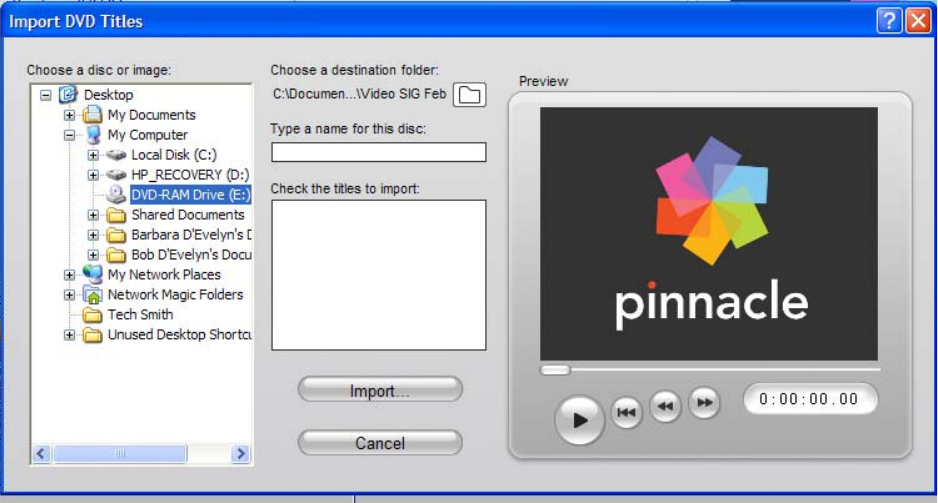Expand the Network Magic Folders node

[x=69, y=295]
